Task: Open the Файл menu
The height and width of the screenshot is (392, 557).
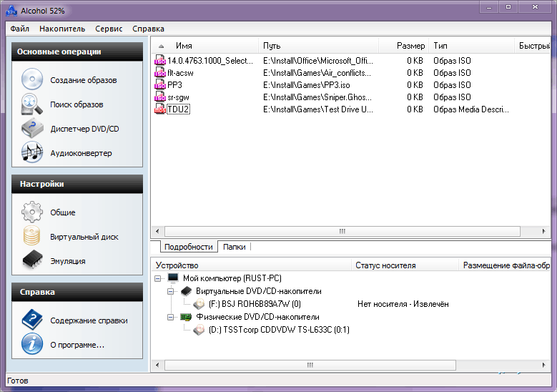Action: [20, 29]
